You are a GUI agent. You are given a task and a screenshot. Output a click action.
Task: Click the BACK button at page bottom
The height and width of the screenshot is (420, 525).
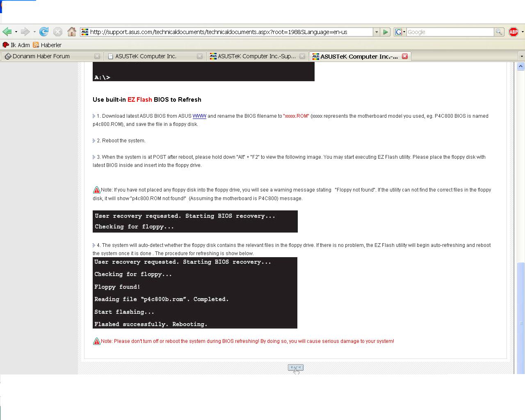click(296, 367)
